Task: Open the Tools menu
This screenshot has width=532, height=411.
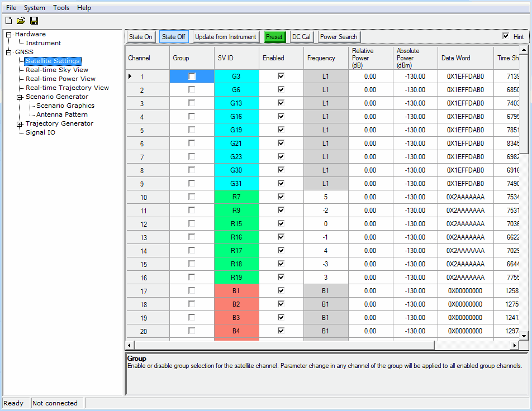Action: click(x=61, y=8)
